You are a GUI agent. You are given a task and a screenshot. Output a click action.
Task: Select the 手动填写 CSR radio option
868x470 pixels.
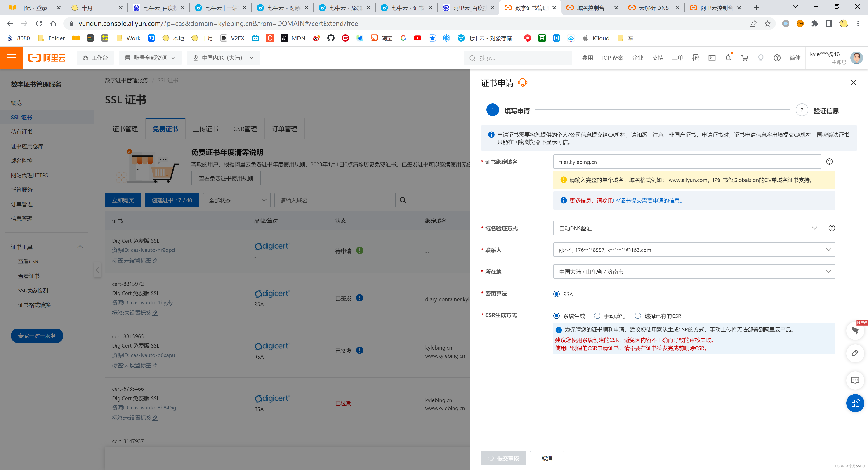597,316
